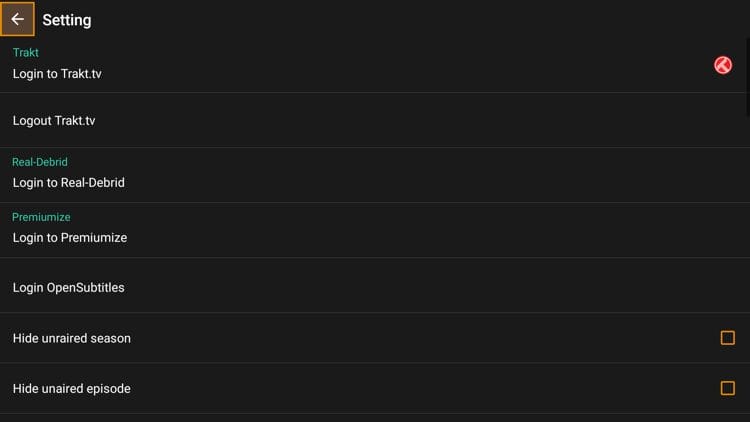Choose Login to Premiumize
Image resolution: width=750 pixels, height=422 pixels.
(x=69, y=238)
